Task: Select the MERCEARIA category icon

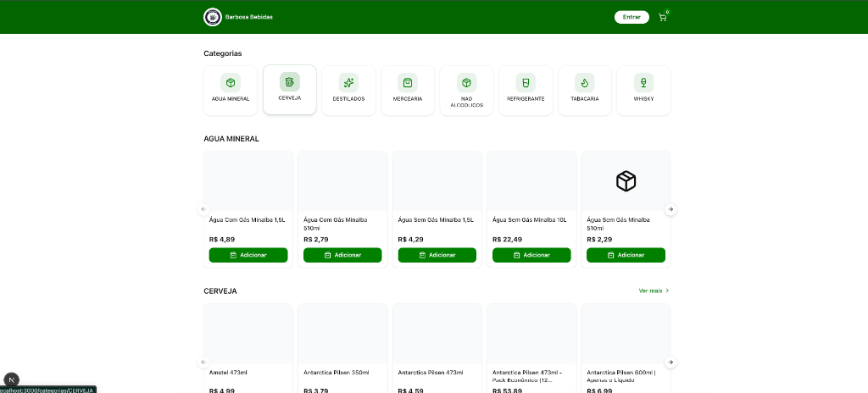Action: 408,82
